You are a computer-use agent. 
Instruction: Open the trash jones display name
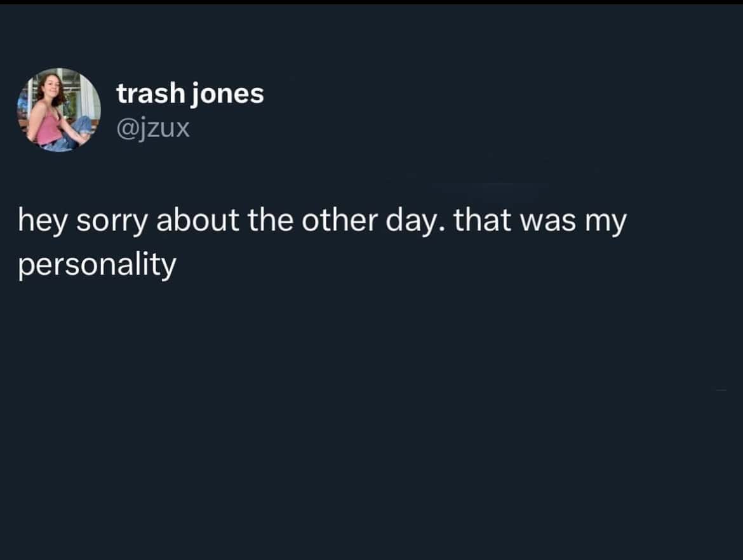pos(190,94)
